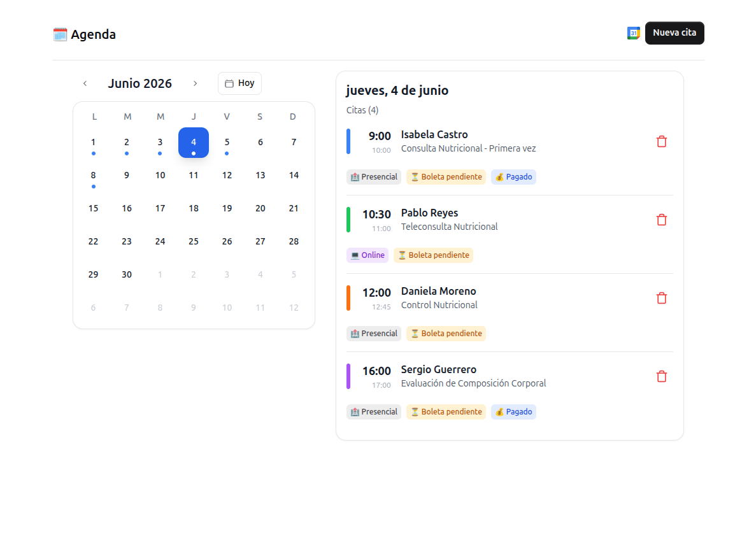Click Evaluación de Composición Corporal description
The image size is (756, 538).
tap(473, 383)
